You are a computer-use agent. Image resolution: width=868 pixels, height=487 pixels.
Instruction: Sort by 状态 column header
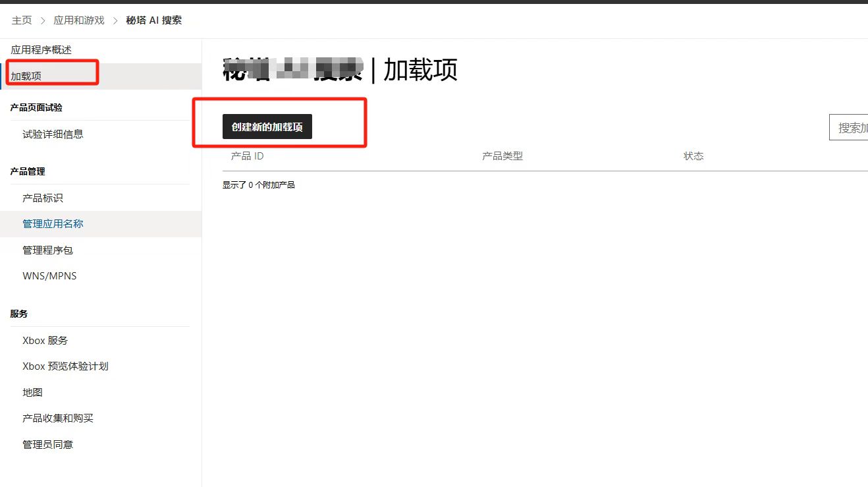tap(693, 156)
